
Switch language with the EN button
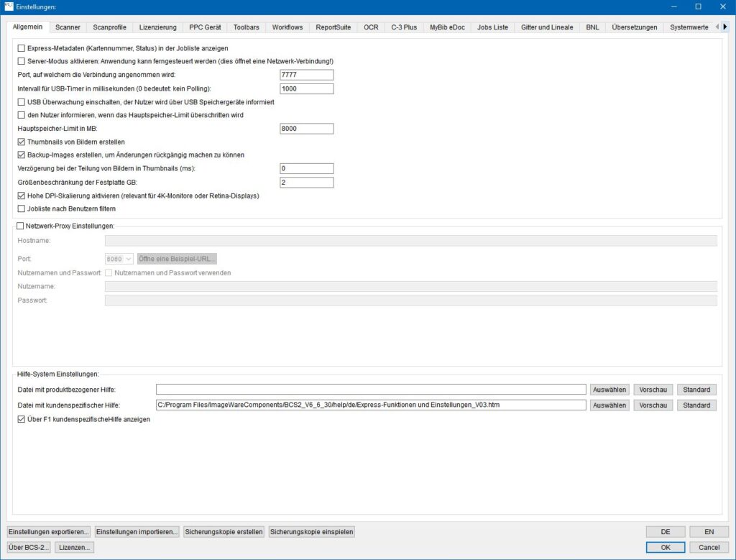(x=709, y=532)
